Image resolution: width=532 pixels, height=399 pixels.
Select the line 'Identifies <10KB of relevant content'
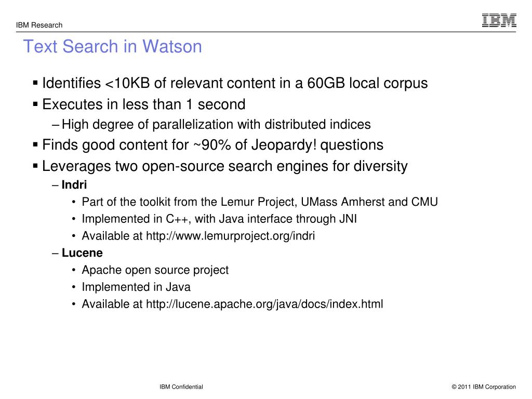click(x=235, y=83)
